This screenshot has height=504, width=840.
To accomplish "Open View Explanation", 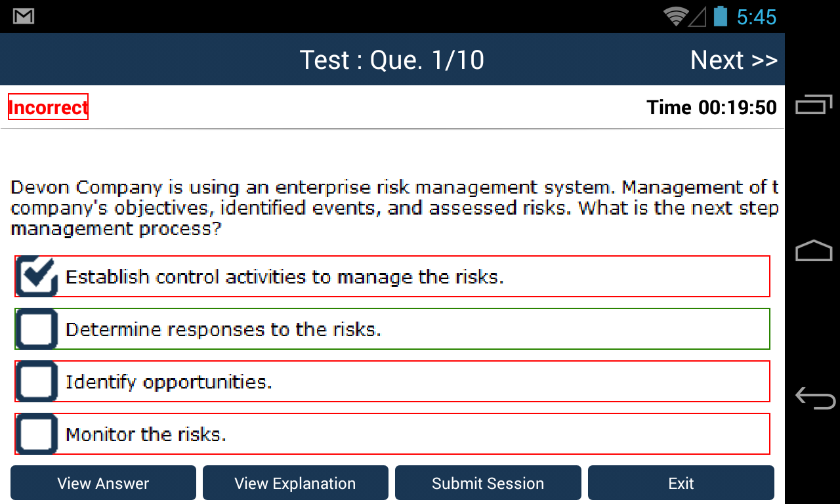I will 295,484.
